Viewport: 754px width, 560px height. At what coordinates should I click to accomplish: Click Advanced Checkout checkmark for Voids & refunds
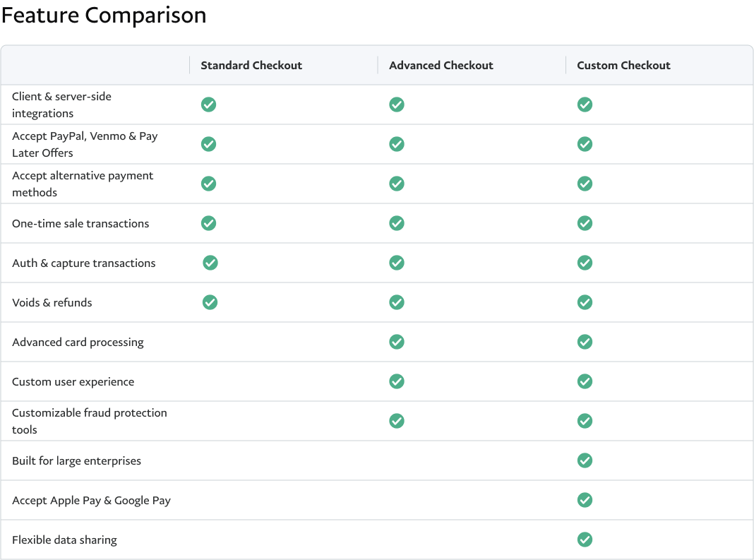(x=397, y=302)
